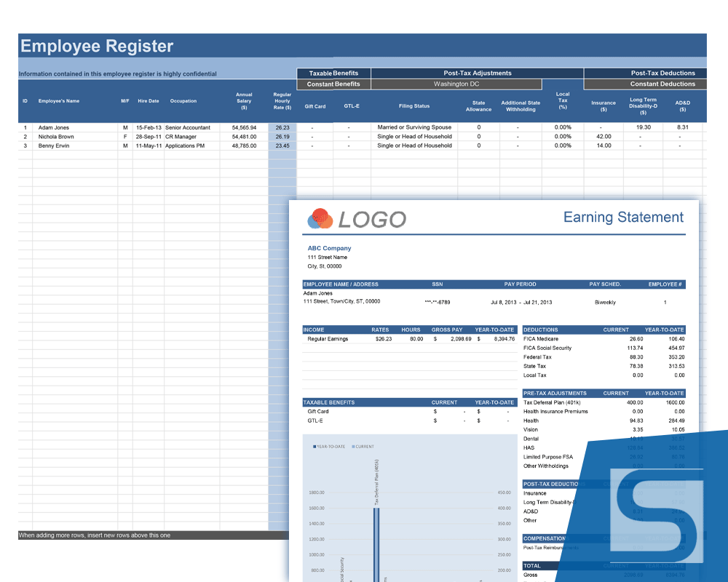Select the Post-Tax Adjustments header section
Screen dimensions: 728x582
pos(477,73)
